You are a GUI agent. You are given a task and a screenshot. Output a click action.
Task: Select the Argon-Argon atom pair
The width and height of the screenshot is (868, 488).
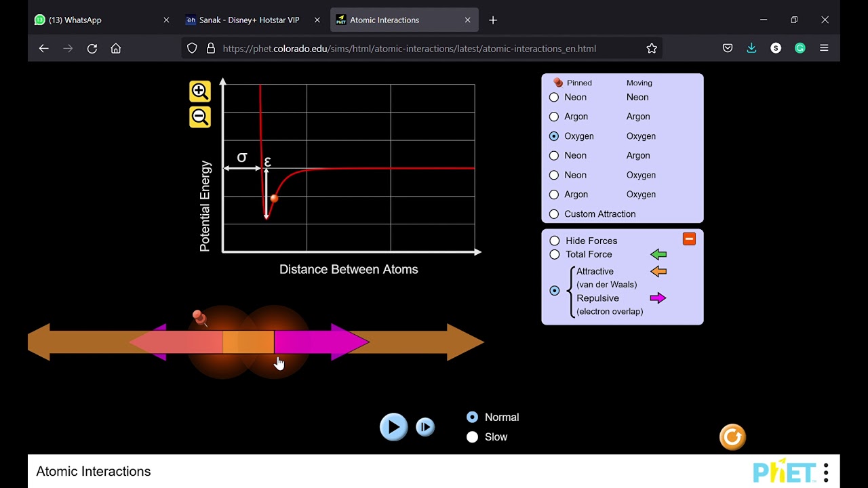(x=554, y=117)
